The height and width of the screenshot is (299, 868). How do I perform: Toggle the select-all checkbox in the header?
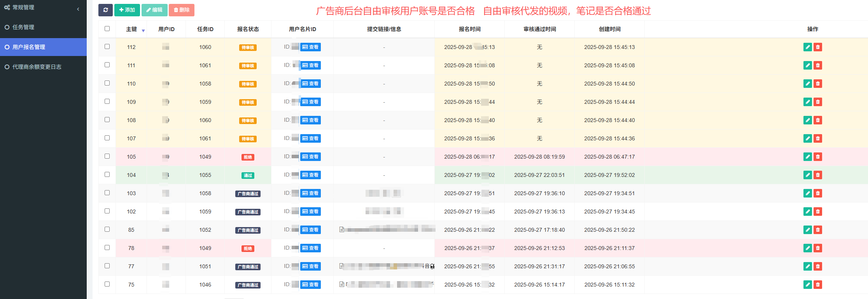pos(107,29)
